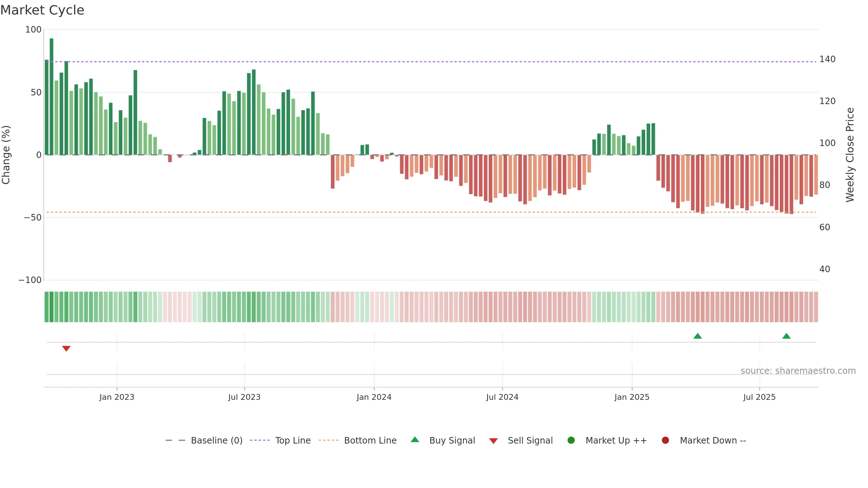Click the Jul 2023 axis label
The width and height of the screenshot is (868, 488).
click(244, 397)
